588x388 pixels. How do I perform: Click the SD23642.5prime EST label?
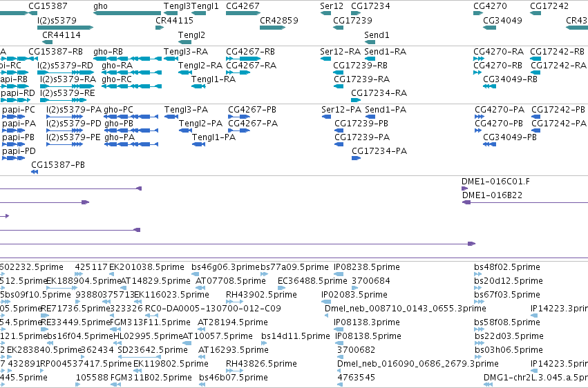point(153,350)
